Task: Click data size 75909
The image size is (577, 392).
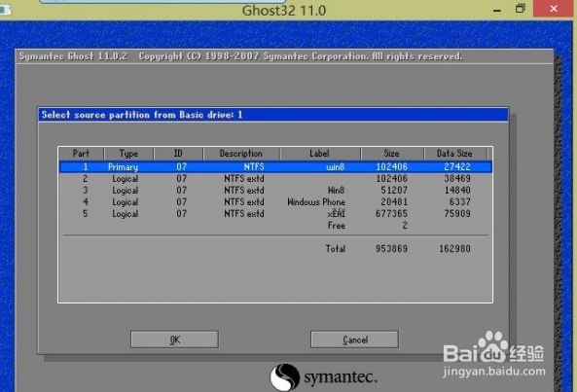Action: 457,214
